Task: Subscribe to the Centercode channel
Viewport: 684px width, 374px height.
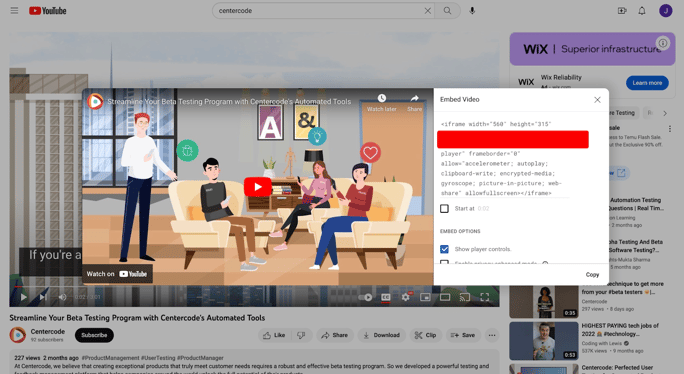Action: point(94,335)
